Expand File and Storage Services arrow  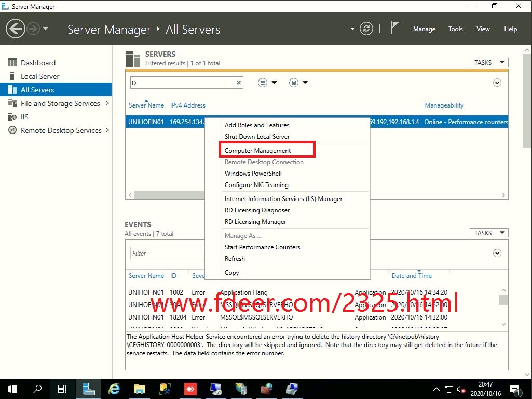(x=107, y=103)
